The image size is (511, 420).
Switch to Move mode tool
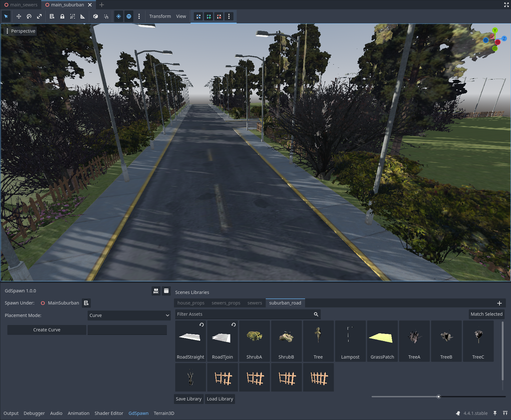click(x=19, y=16)
